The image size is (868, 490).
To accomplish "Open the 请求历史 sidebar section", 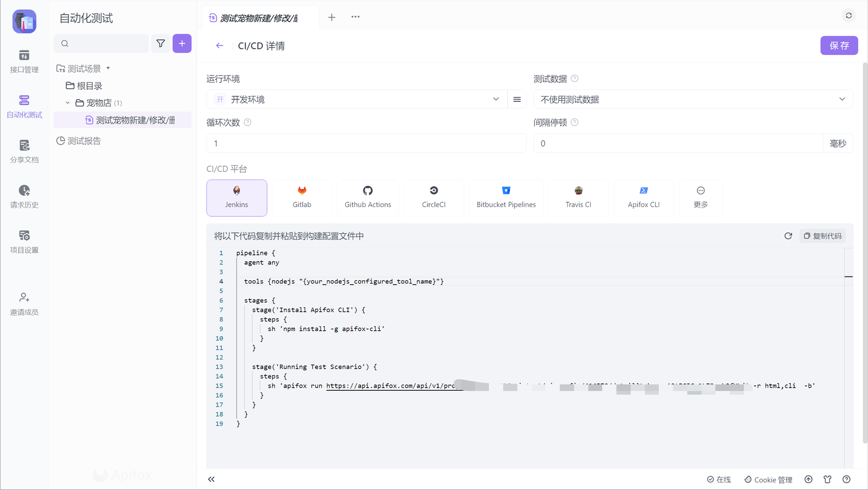I will tap(24, 197).
